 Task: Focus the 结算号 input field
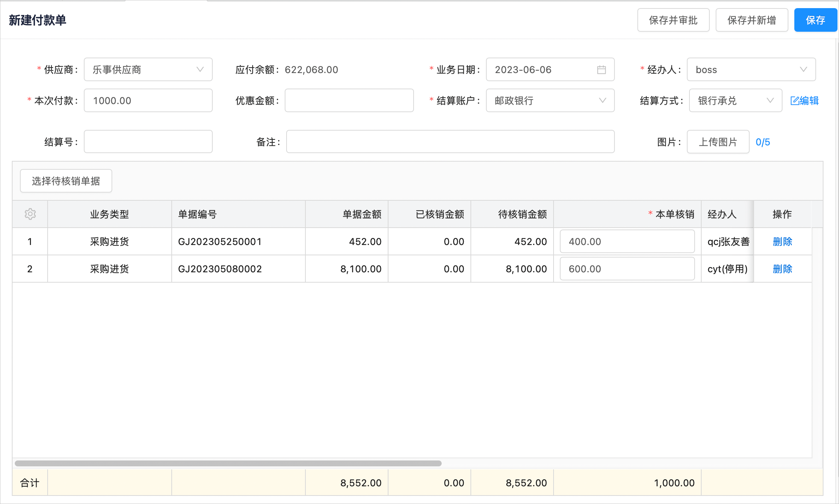148,142
